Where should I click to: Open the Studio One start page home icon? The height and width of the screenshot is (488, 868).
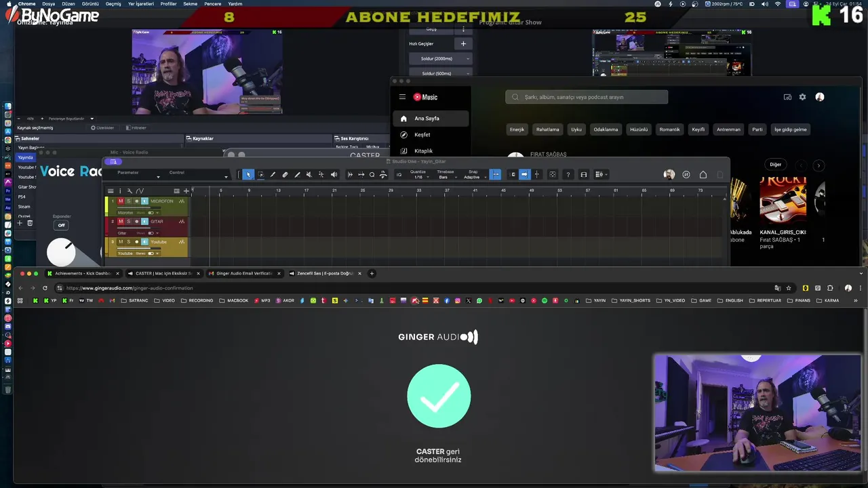[703, 174]
